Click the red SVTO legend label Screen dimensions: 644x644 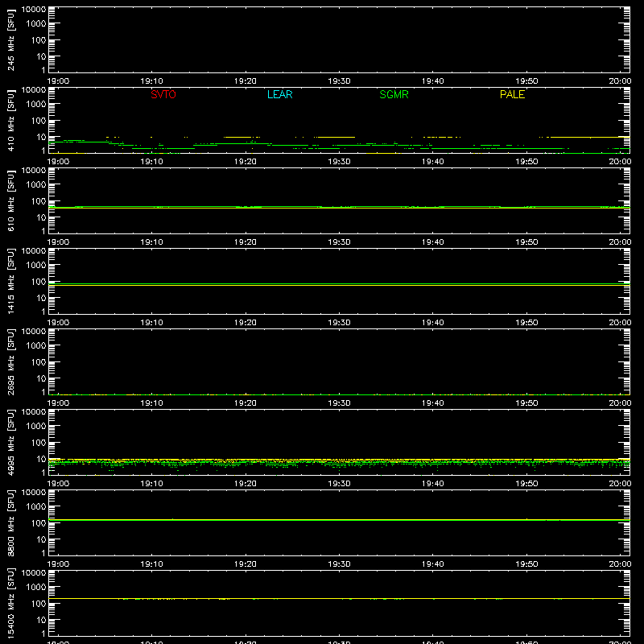(x=163, y=94)
